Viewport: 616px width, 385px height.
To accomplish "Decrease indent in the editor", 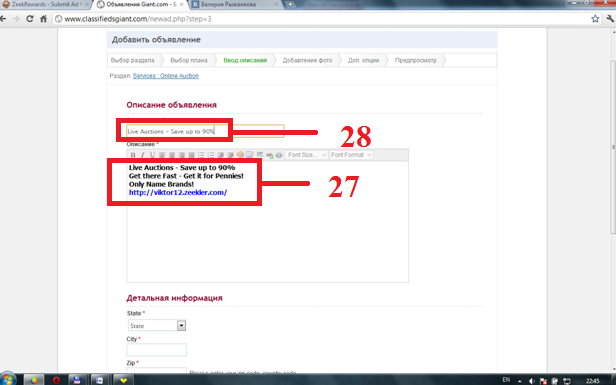I will pos(220,155).
